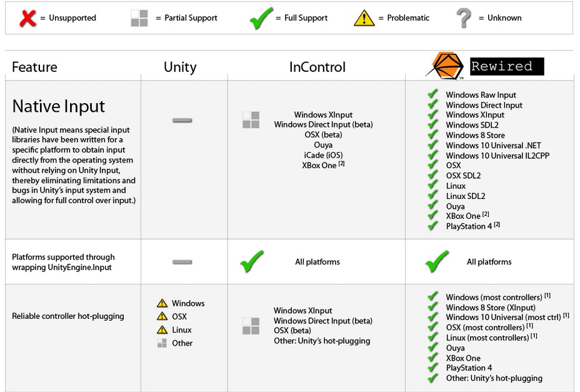Click the Windows SDL2 text

click(472, 125)
